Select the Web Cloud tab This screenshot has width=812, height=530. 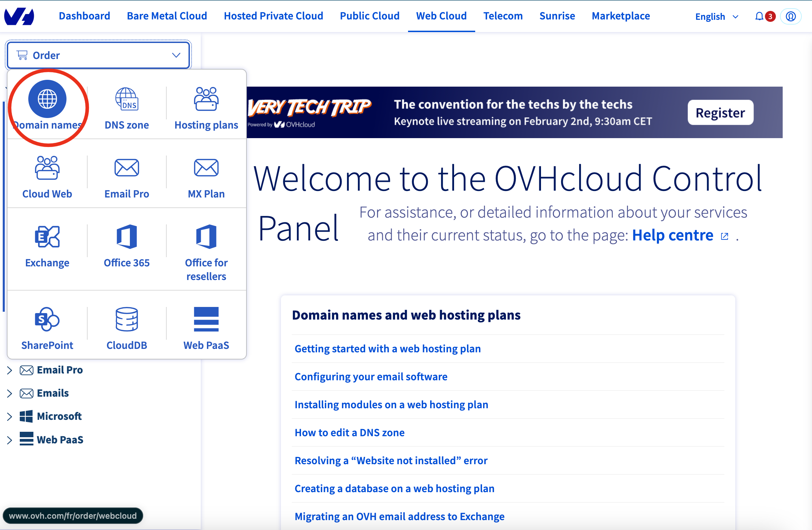tap(441, 16)
